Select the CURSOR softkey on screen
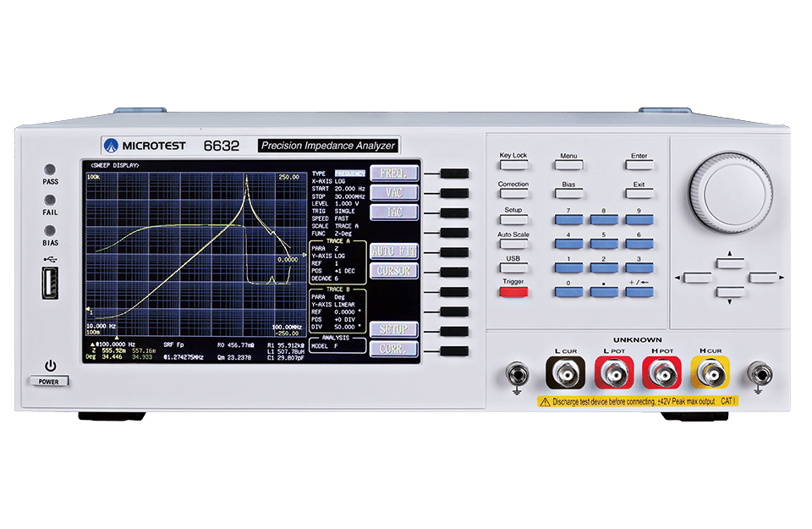The width and height of the screenshot is (812, 529). click(394, 271)
